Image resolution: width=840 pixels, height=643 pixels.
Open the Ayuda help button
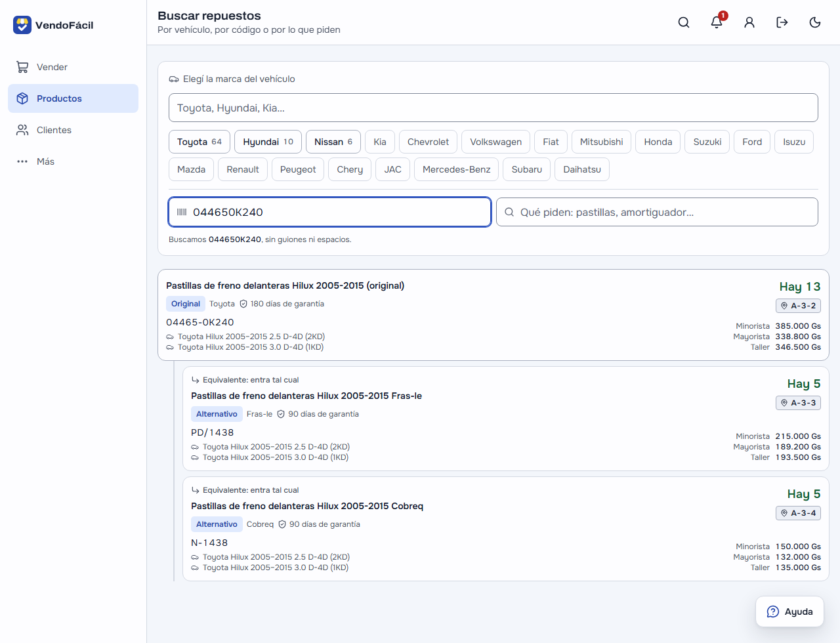(789, 612)
